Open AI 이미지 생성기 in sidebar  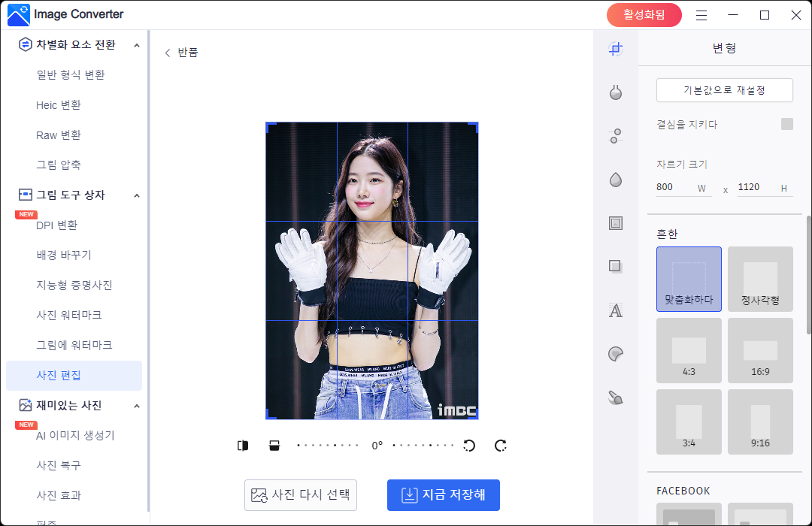pos(75,435)
